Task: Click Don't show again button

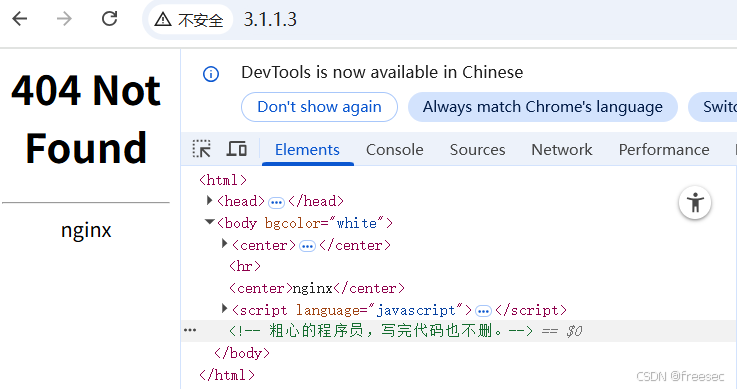Action: point(319,107)
